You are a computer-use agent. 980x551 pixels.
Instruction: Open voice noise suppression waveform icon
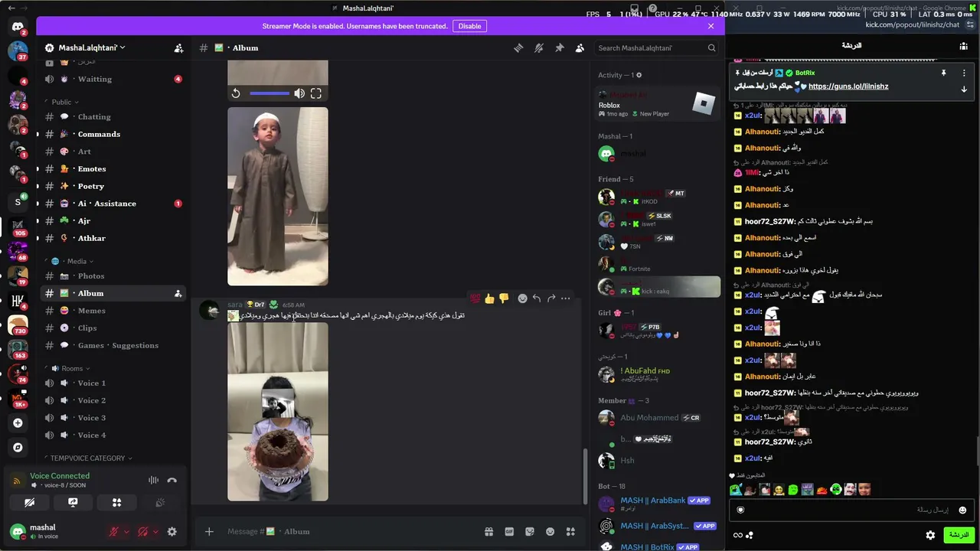point(153,480)
